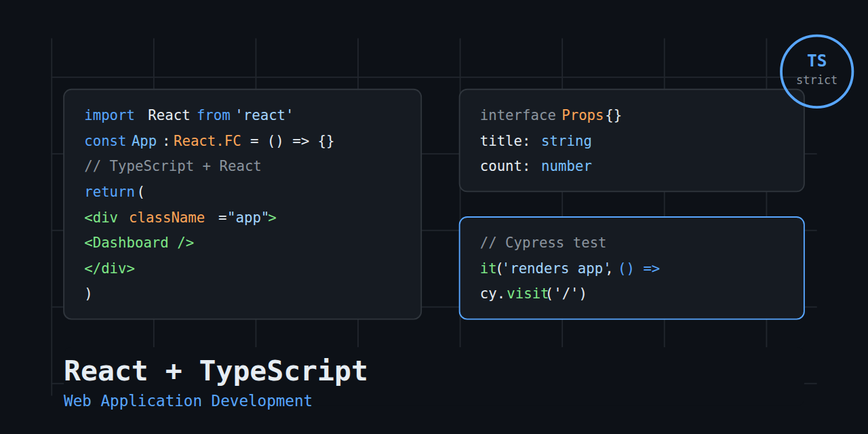Click the "interface Props {}" line
Viewport: 868px width, 434px height.
[551, 115]
